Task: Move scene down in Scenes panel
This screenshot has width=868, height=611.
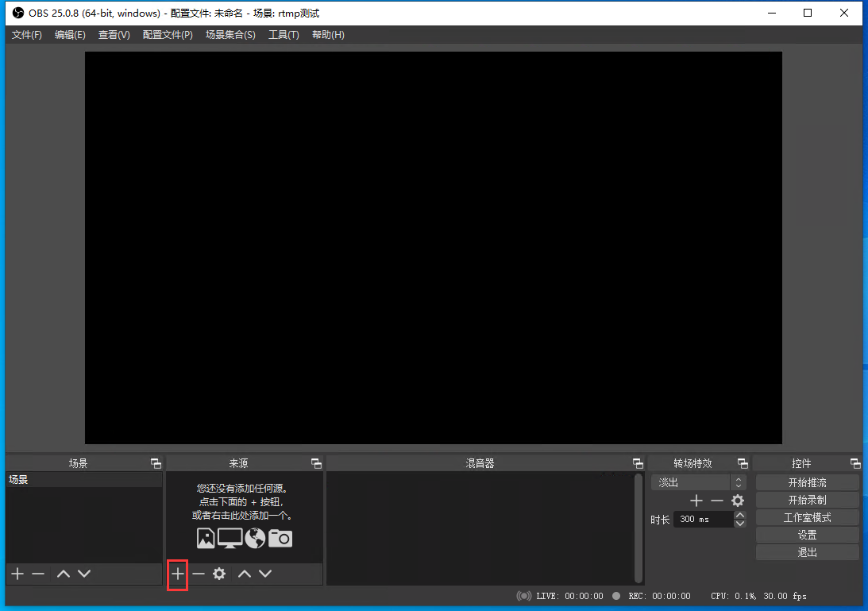Action: tap(84, 574)
